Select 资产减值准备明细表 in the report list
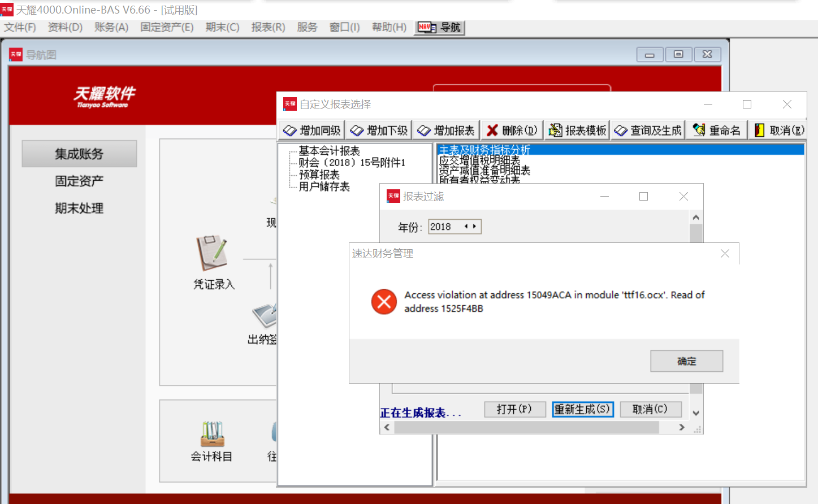This screenshot has width=818, height=504. pos(484,171)
